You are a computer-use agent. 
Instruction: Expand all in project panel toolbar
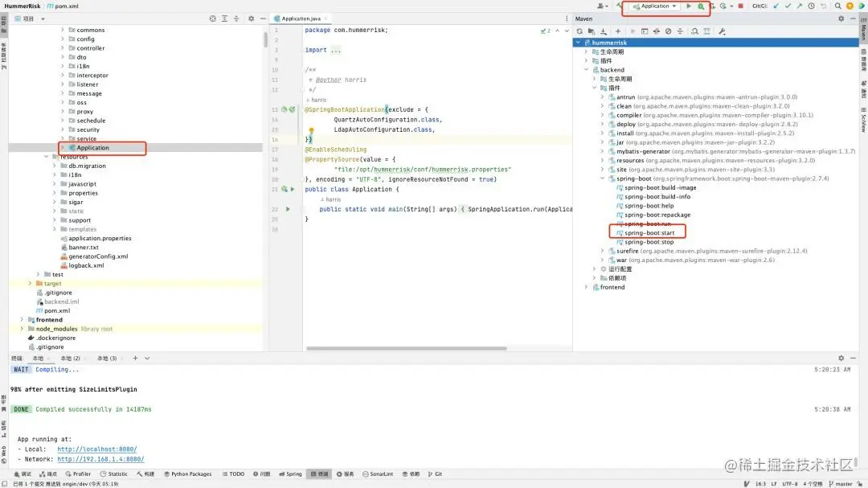pyautogui.click(x=224, y=18)
